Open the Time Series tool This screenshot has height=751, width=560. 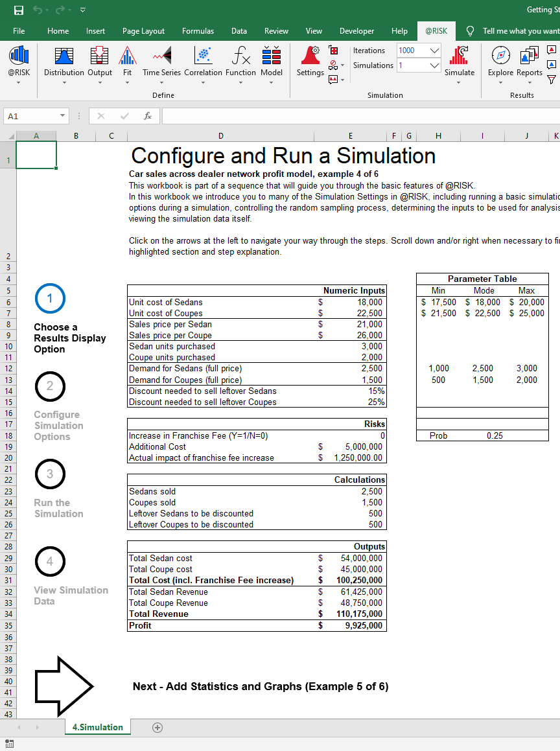(161, 62)
